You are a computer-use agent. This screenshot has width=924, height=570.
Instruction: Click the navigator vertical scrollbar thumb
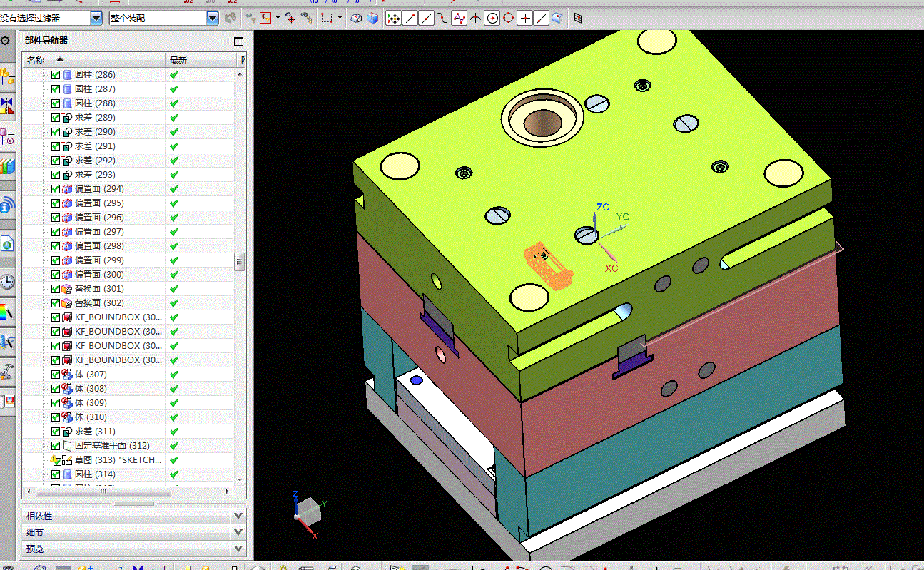pyautogui.click(x=240, y=262)
